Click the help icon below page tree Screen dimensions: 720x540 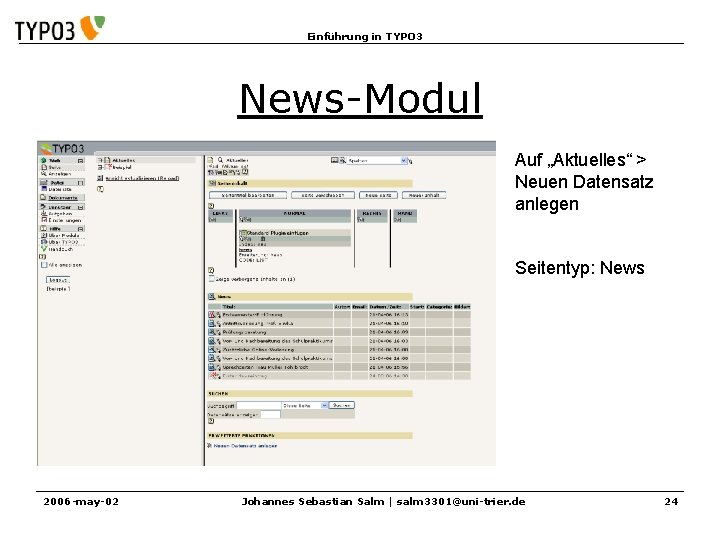coord(100,189)
